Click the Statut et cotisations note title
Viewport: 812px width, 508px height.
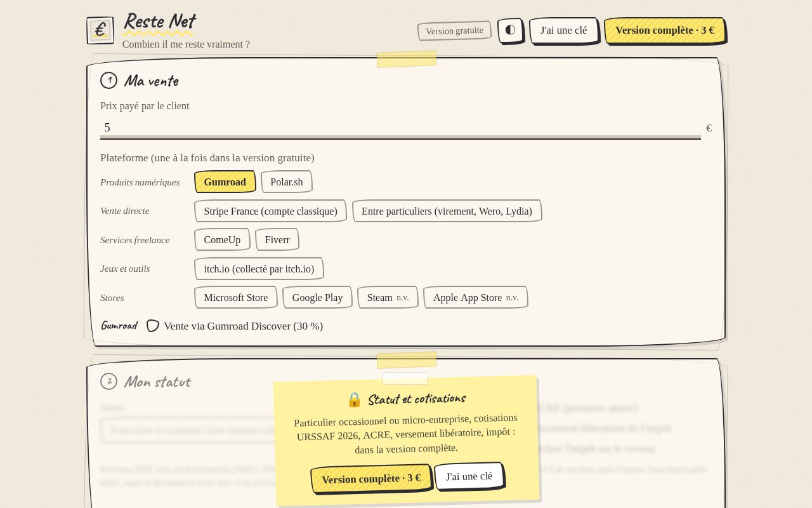[x=417, y=399]
